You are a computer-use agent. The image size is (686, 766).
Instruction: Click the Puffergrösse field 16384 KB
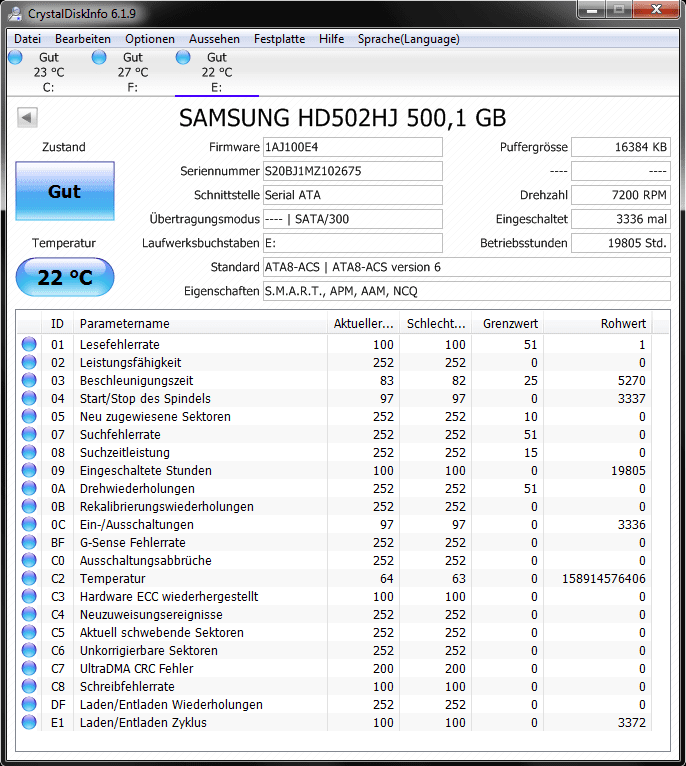(x=621, y=147)
